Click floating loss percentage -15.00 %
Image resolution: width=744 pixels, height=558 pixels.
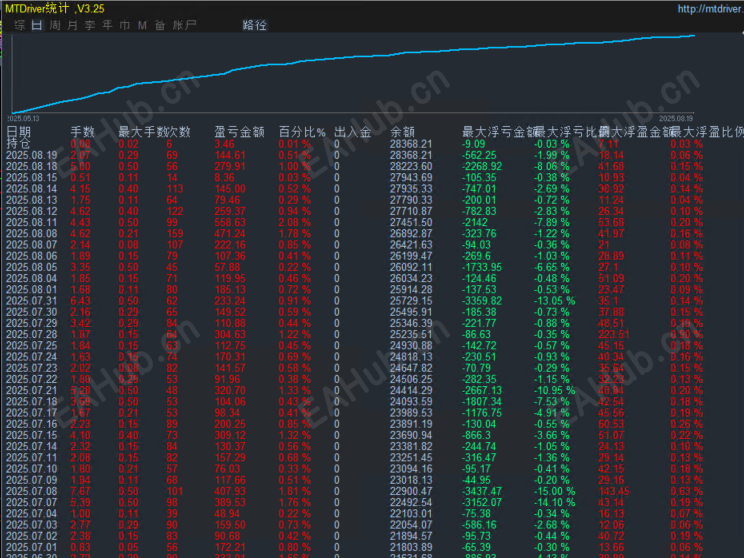click(x=554, y=491)
